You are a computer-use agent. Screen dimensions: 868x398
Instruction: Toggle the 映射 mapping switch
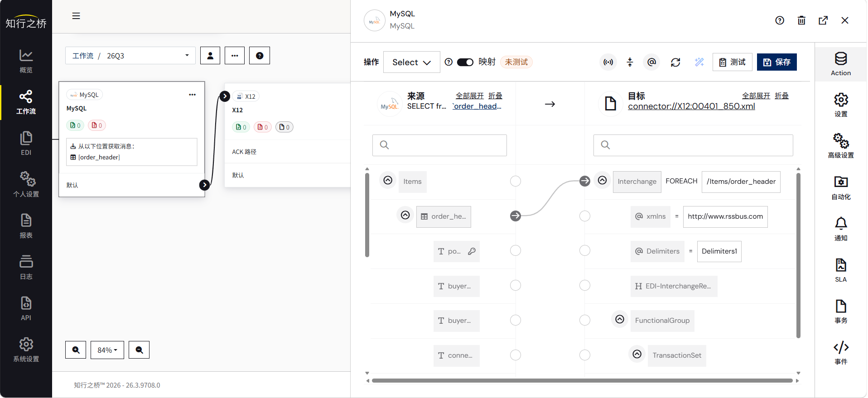point(465,62)
